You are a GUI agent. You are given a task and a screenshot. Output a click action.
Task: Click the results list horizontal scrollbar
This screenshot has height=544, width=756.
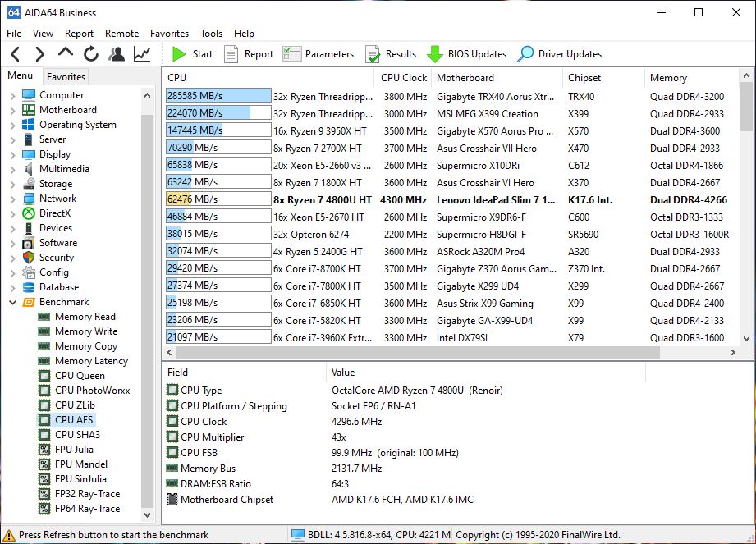coord(418,352)
